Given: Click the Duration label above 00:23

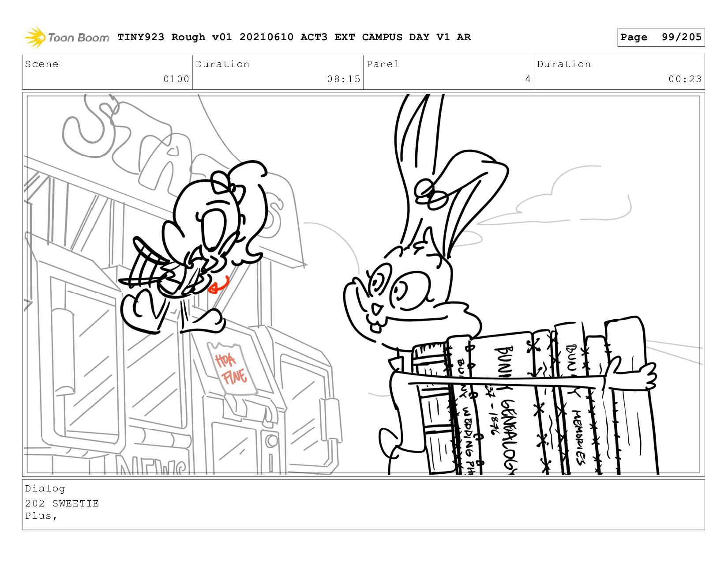Looking at the screenshot, I should tap(564, 64).
